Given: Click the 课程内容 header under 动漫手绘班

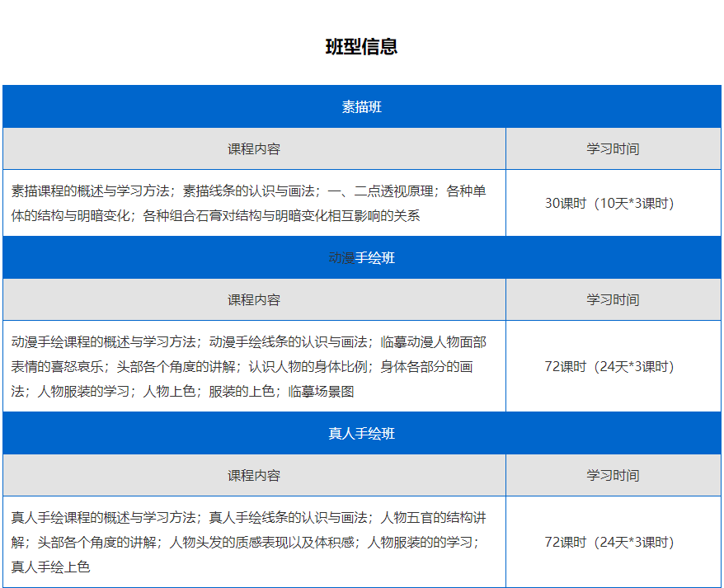Looking at the screenshot, I should coord(253,300).
